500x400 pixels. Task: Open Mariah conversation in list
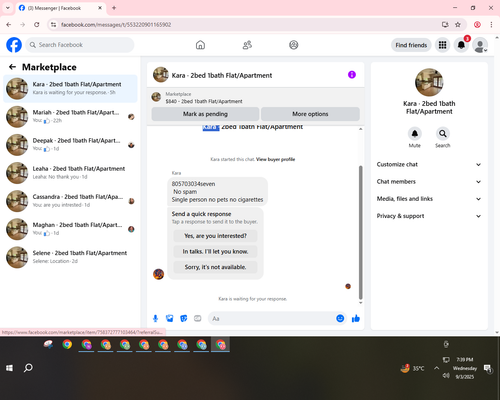(70, 117)
